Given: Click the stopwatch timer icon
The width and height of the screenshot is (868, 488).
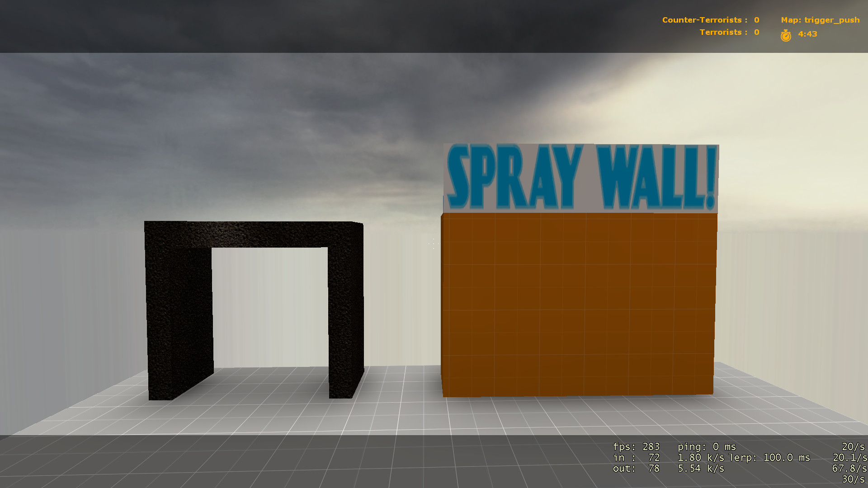Looking at the screenshot, I should click(x=786, y=35).
